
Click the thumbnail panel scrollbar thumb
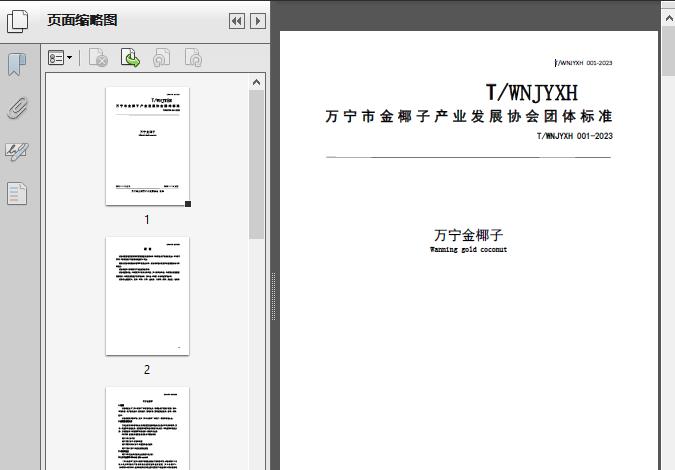pos(257,164)
